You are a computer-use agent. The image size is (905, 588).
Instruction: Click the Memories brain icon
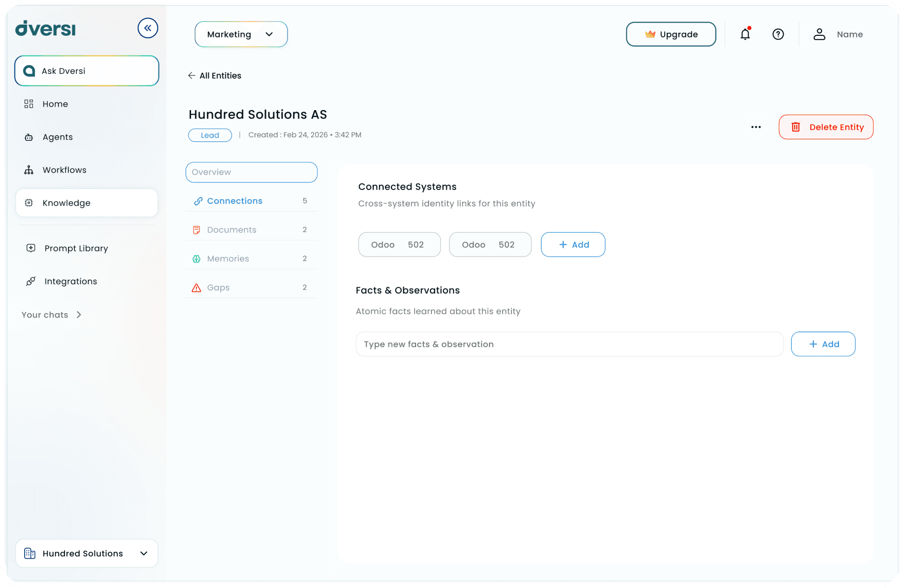point(196,259)
